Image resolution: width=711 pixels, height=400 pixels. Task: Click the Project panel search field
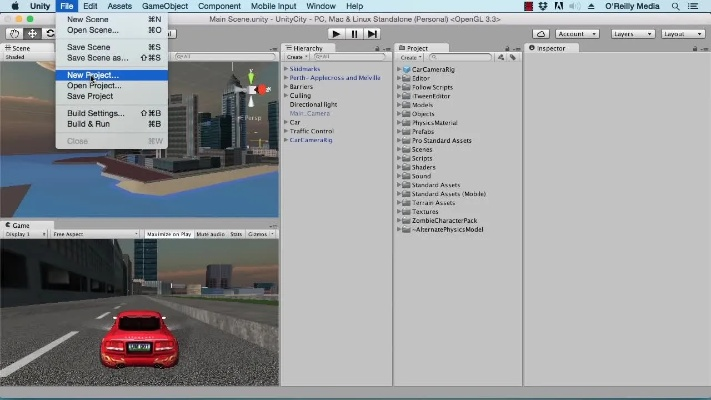(460, 57)
